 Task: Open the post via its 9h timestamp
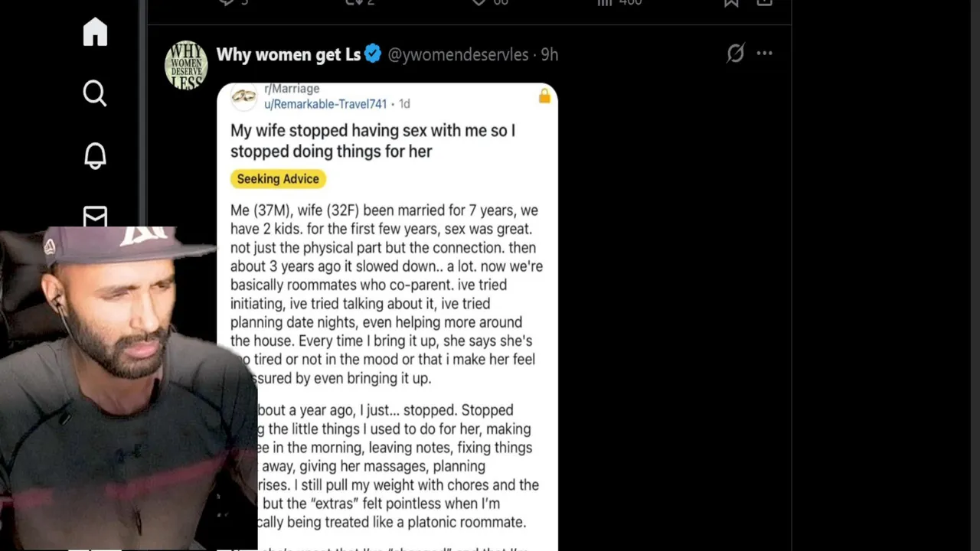(550, 54)
